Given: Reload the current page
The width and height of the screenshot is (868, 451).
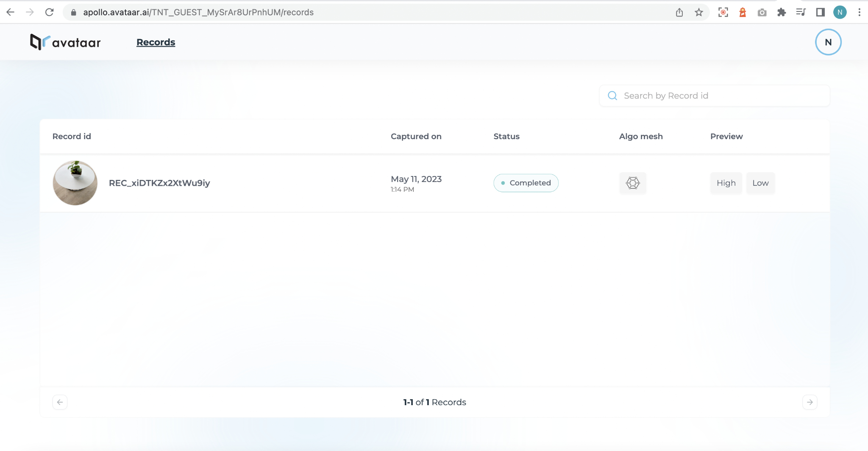Looking at the screenshot, I should click(50, 12).
